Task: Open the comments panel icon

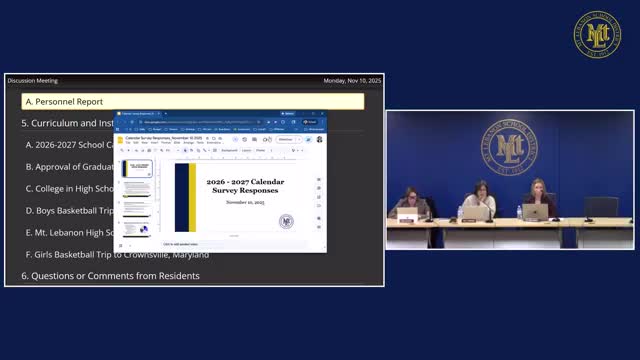Action: coord(254,140)
